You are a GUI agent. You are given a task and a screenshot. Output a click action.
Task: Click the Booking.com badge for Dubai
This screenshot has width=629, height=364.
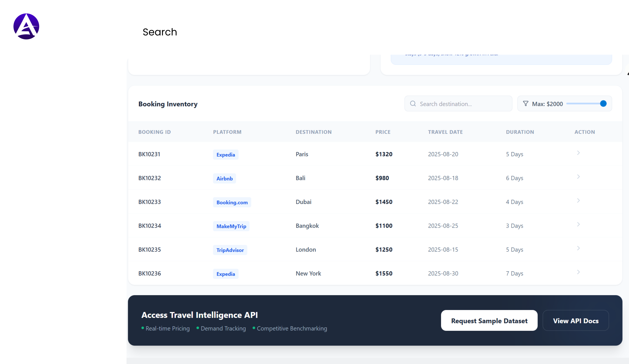232,202
